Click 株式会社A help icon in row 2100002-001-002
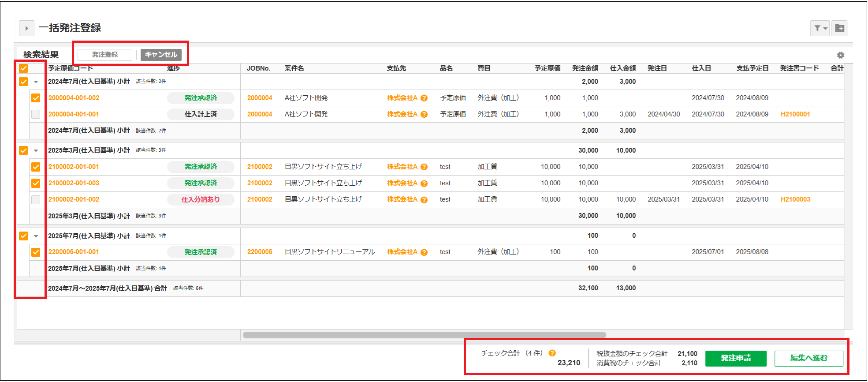This screenshot has height=382, width=868. click(x=424, y=199)
